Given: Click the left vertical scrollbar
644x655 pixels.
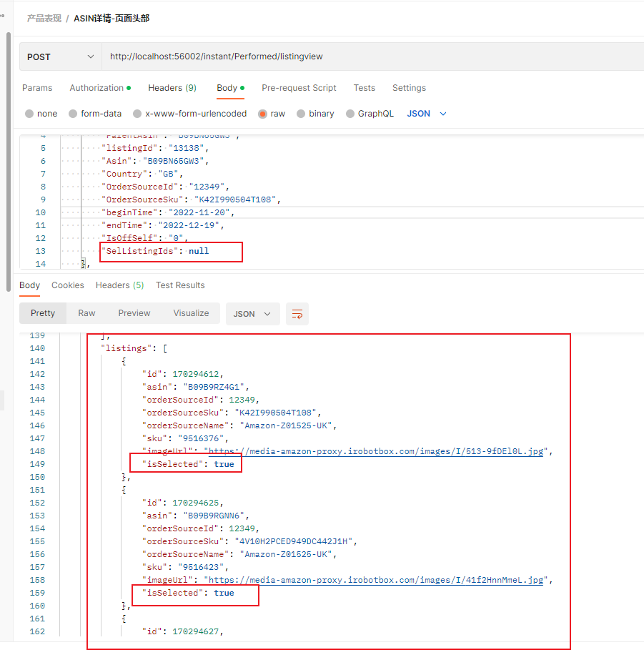Looking at the screenshot, I should pyautogui.click(x=9, y=162).
